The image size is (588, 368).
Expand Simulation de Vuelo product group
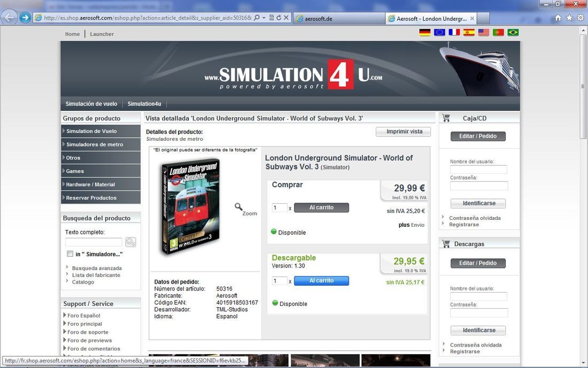100,131
